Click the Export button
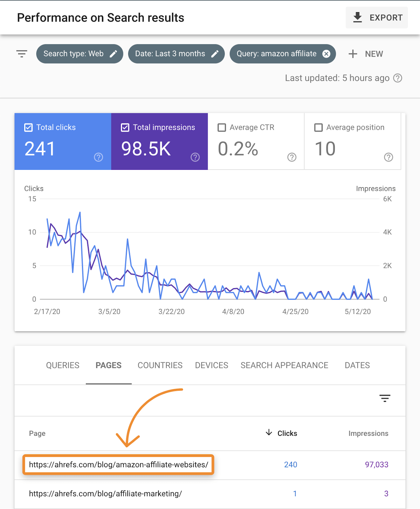 pyautogui.click(x=377, y=17)
